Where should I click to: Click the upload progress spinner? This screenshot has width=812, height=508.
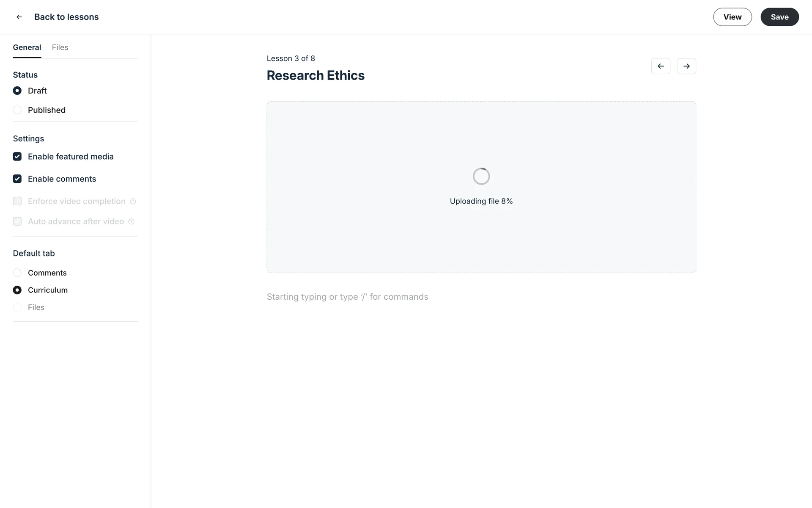481,176
